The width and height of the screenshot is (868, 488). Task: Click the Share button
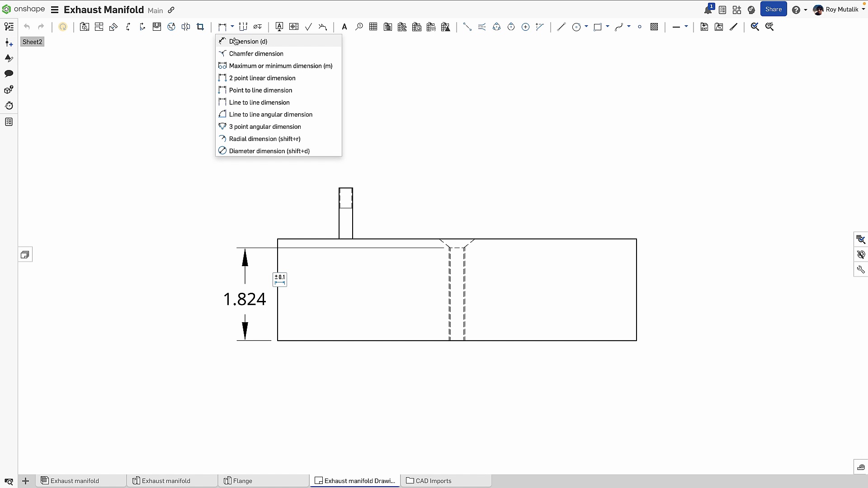[773, 9]
